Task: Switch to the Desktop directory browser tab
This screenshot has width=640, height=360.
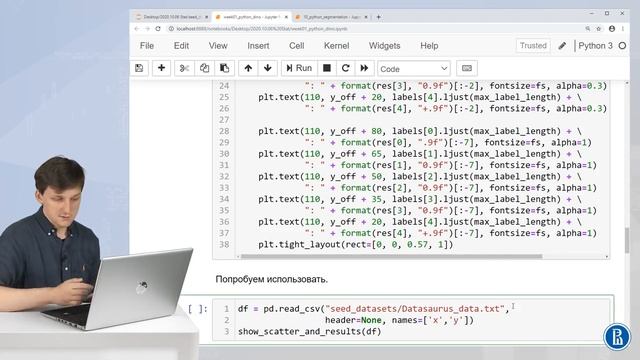Action: point(171,17)
